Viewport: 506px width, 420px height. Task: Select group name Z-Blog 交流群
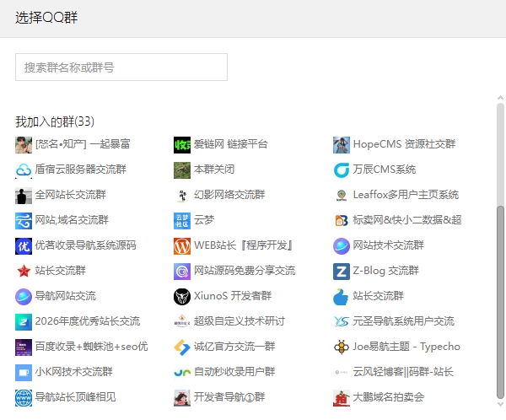386,271
